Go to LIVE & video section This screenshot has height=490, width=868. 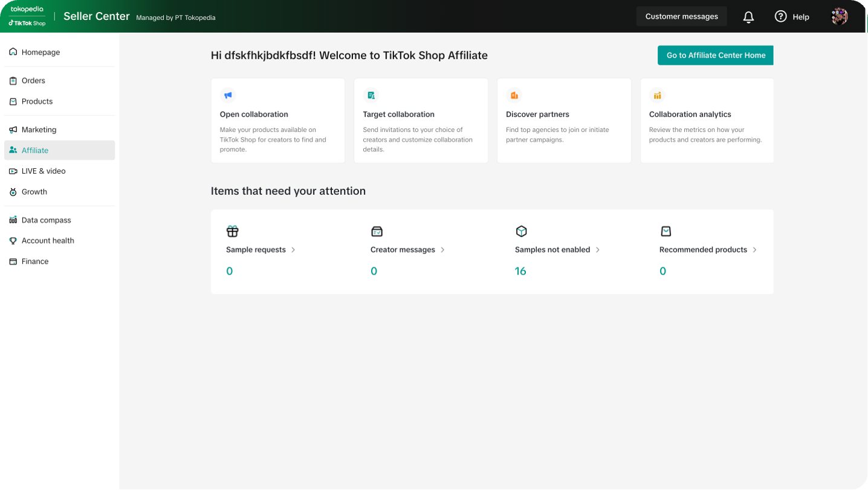tap(43, 171)
